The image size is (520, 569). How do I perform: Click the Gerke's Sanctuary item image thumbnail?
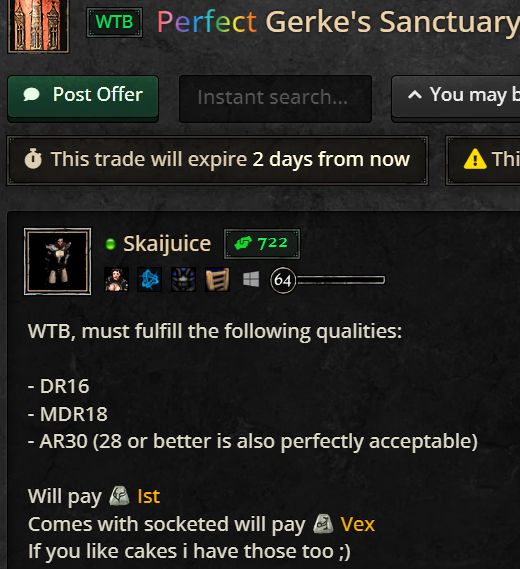pos(38,26)
